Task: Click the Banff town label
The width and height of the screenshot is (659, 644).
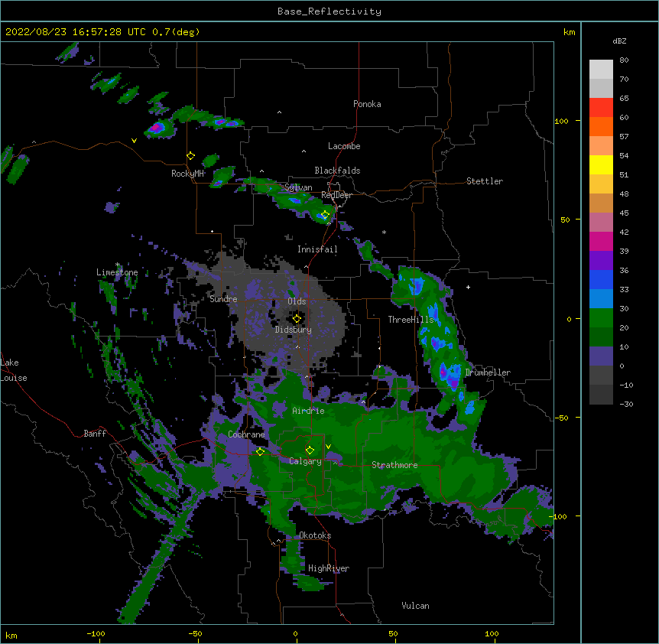Action: (x=95, y=434)
